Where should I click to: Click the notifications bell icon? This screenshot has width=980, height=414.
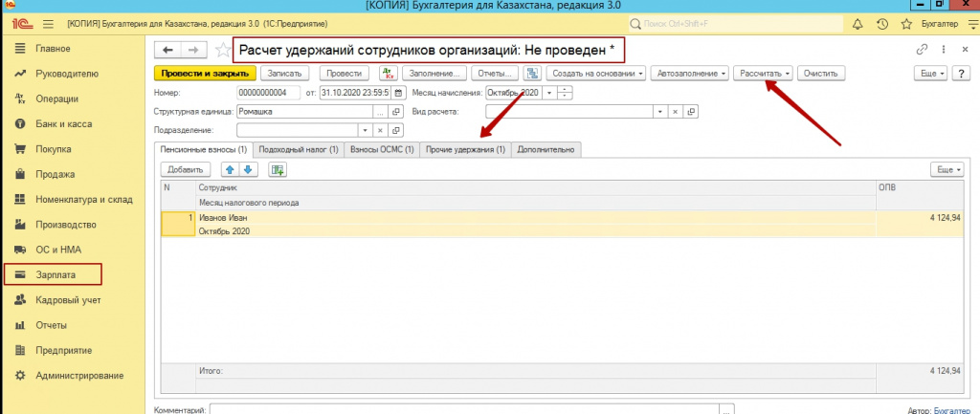[857, 24]
